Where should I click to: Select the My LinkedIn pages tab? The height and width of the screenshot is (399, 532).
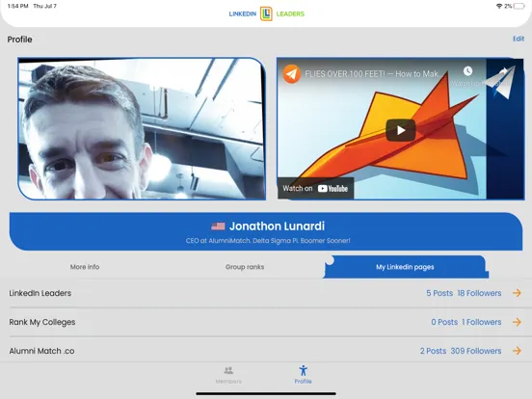pyautogui.click(x=406, y=267)
